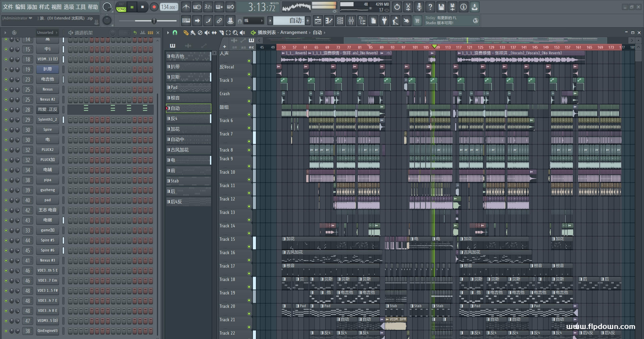Select the slice tool in playlist toolbar
644x339 pixels.
(221, 33)
